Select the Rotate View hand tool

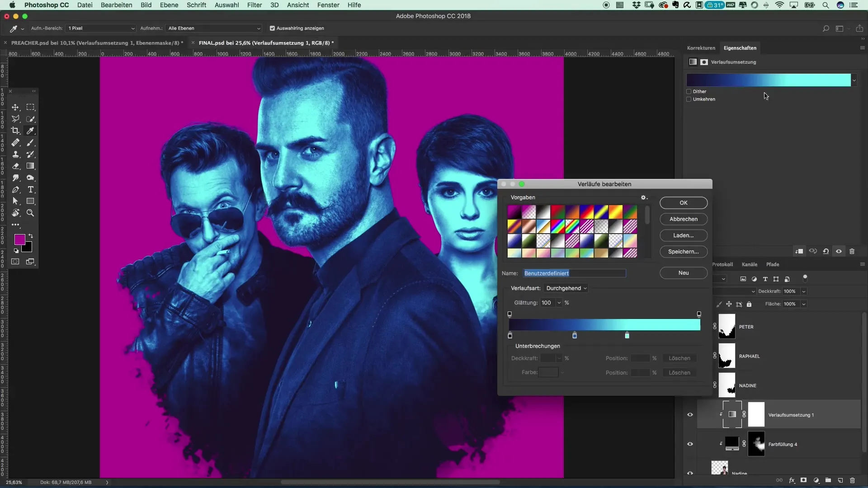[x=15, y=213]
